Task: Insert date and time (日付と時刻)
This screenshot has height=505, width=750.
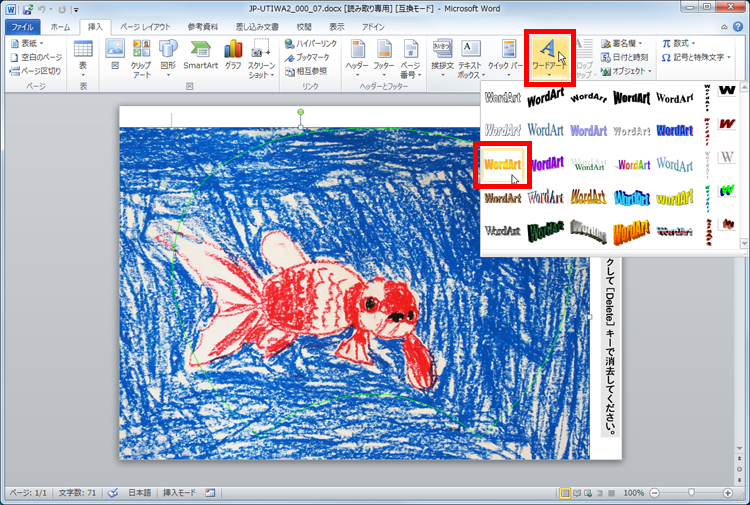Action: click(624, 57)
